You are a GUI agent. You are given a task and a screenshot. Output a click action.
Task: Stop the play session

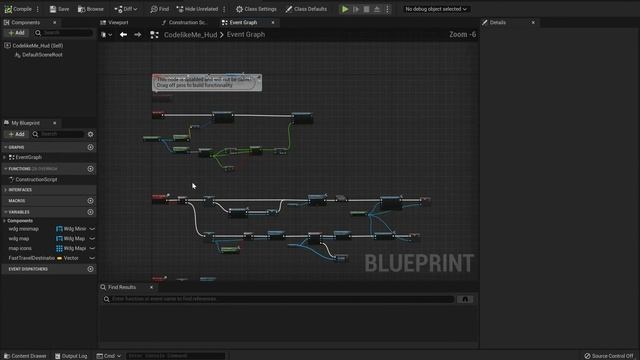coord(367,9)
